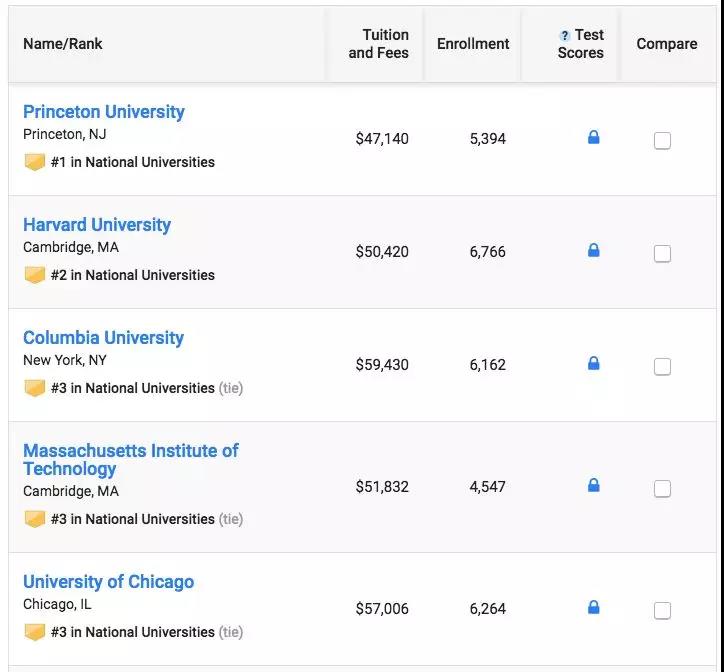Click lock icon in MIT row

(x=593, y=486)
